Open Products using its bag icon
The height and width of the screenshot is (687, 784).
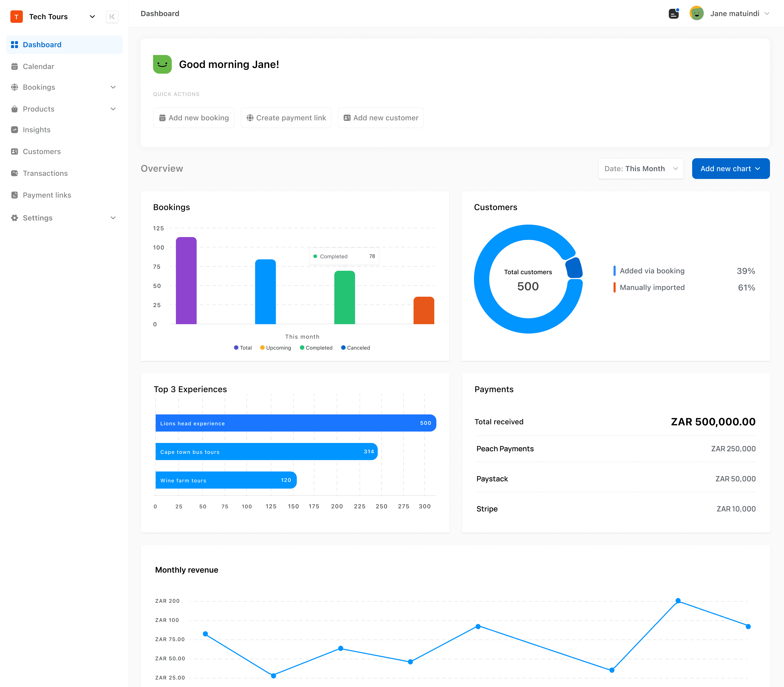click(14, 109)
